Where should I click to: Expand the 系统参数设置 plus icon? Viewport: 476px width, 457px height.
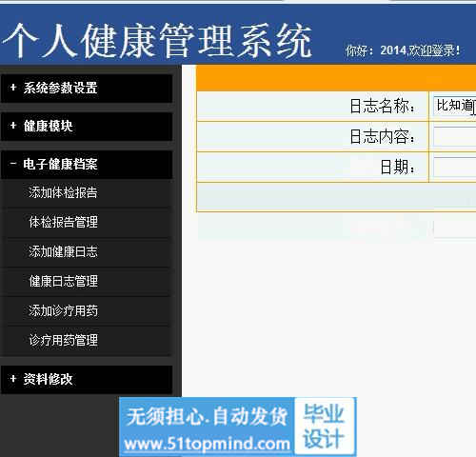pyautogui.click(x=13, y=88)
